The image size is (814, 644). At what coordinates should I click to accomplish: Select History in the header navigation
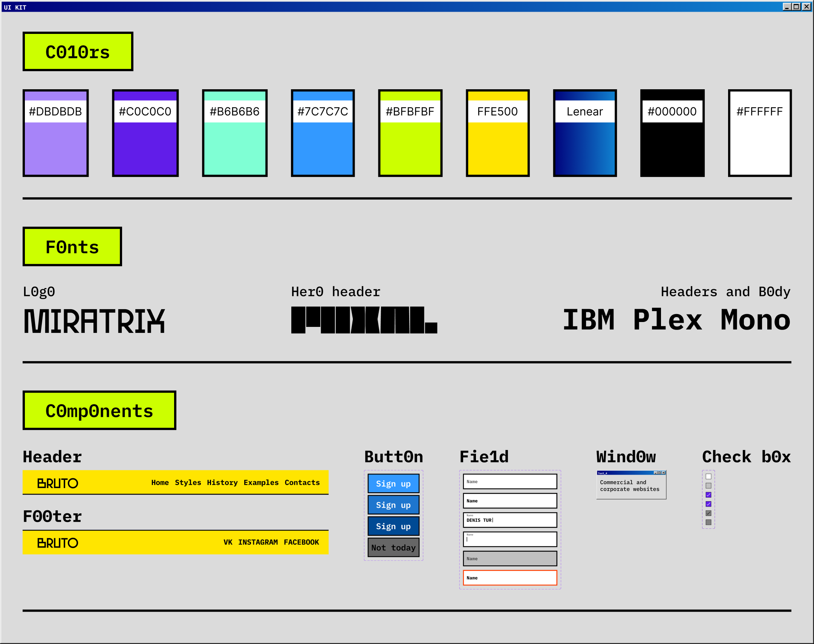click(222, 482)
